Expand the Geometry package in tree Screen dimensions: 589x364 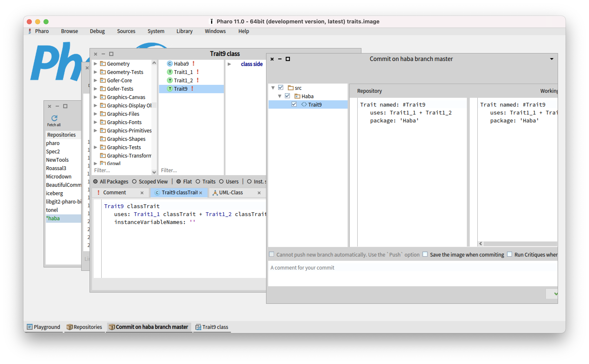click(x=96, y=64)
